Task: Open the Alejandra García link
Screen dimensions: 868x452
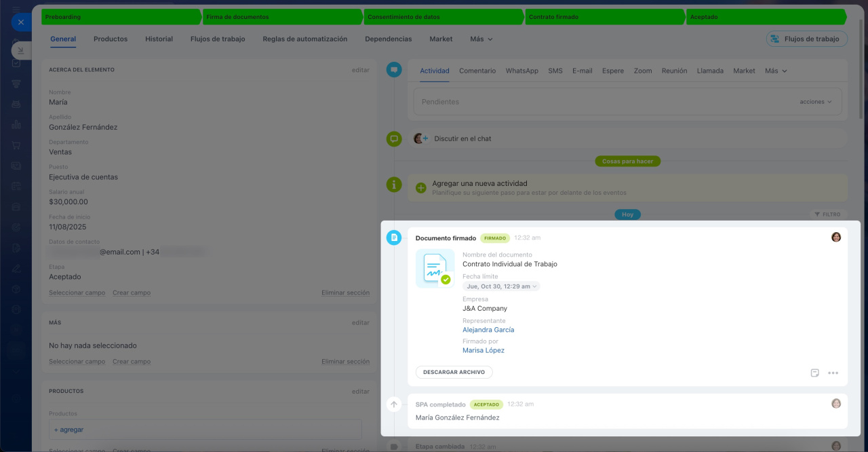Action: (488, 330)
